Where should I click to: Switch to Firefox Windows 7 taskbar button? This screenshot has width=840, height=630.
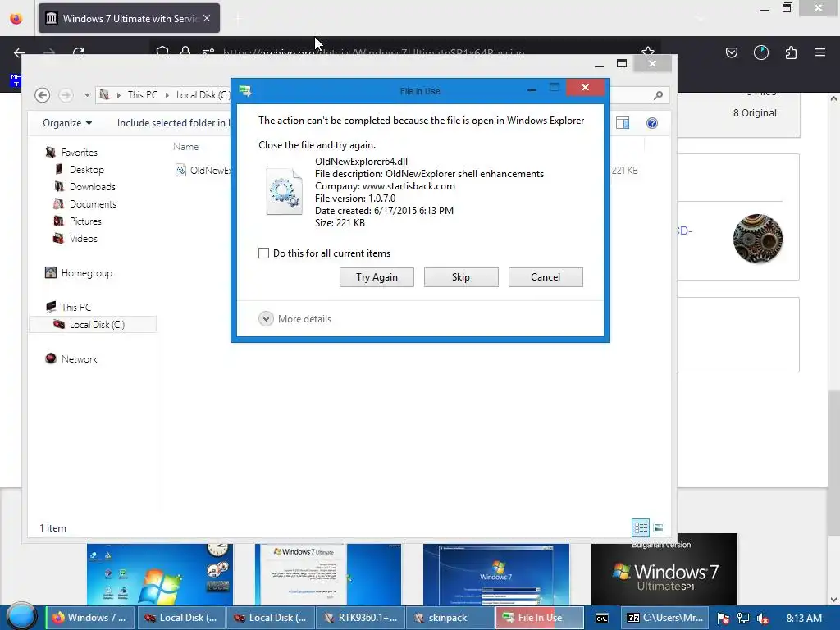tap(90, 618)
